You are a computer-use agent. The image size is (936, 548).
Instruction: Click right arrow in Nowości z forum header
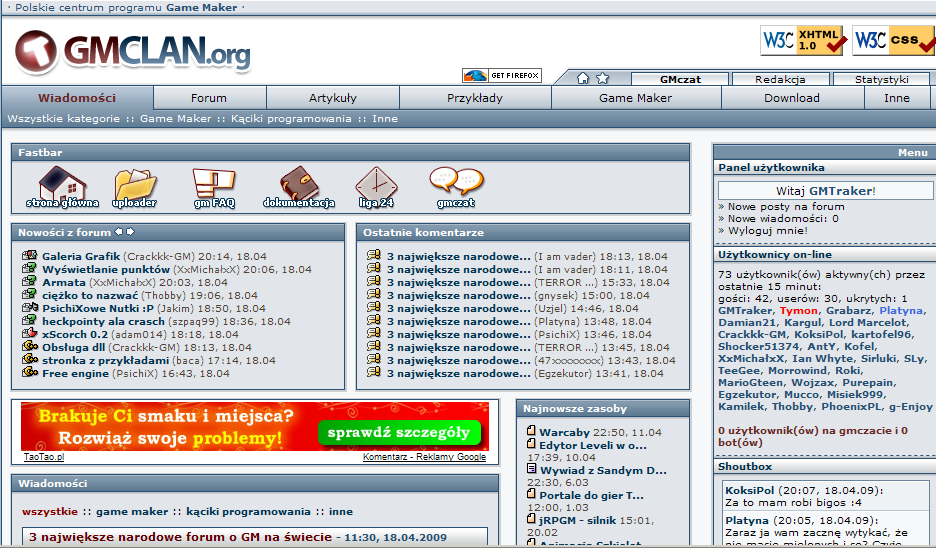(x=130, y=232)
